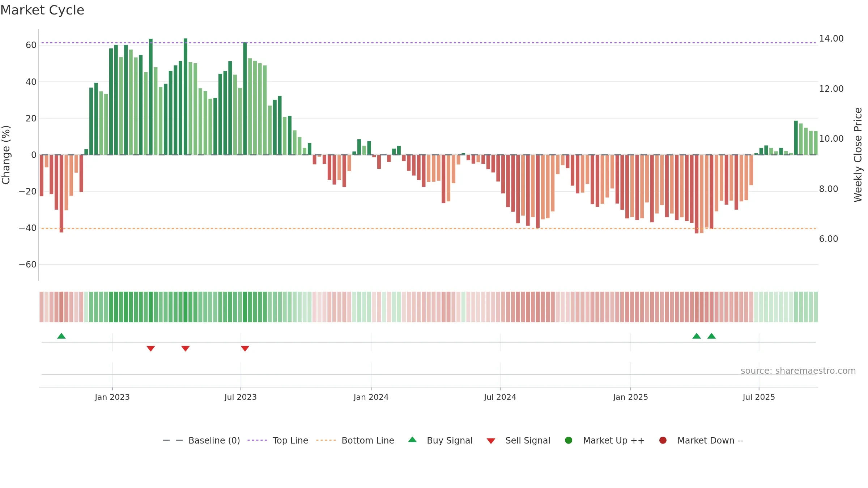Click the Change (%) axis title
The image size is (868, 488).
6,155
